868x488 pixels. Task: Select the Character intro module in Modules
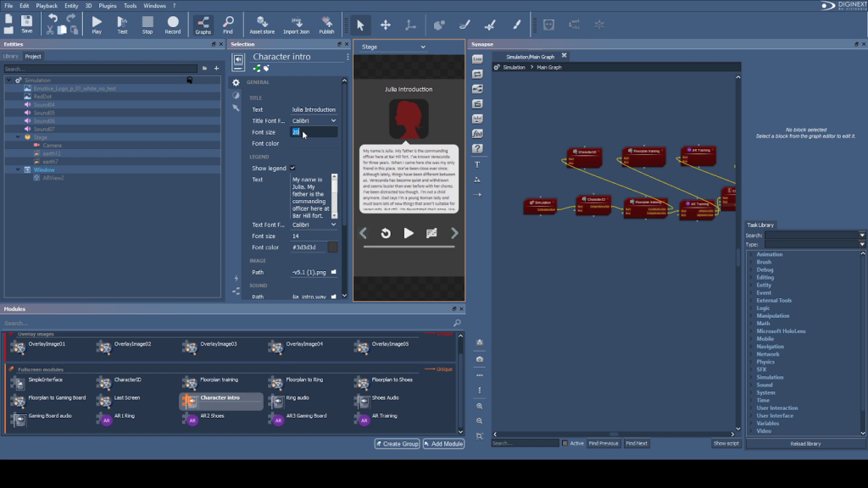coord(220,398)
